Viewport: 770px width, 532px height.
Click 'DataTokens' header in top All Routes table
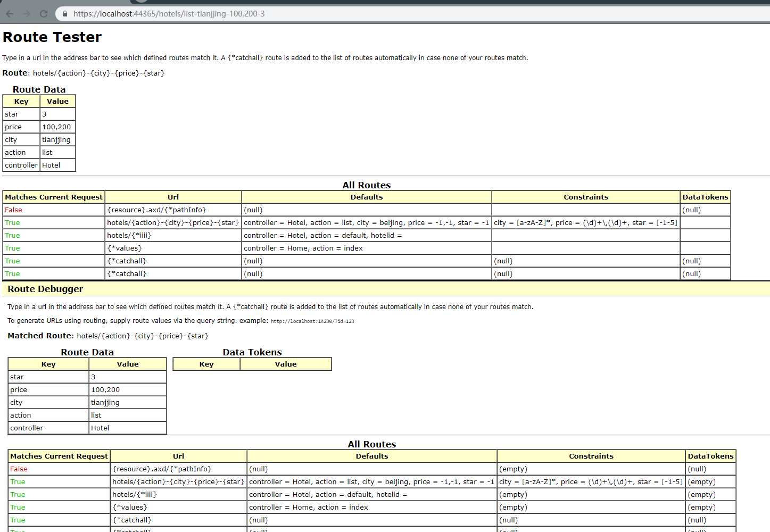[x=705, y=197]
